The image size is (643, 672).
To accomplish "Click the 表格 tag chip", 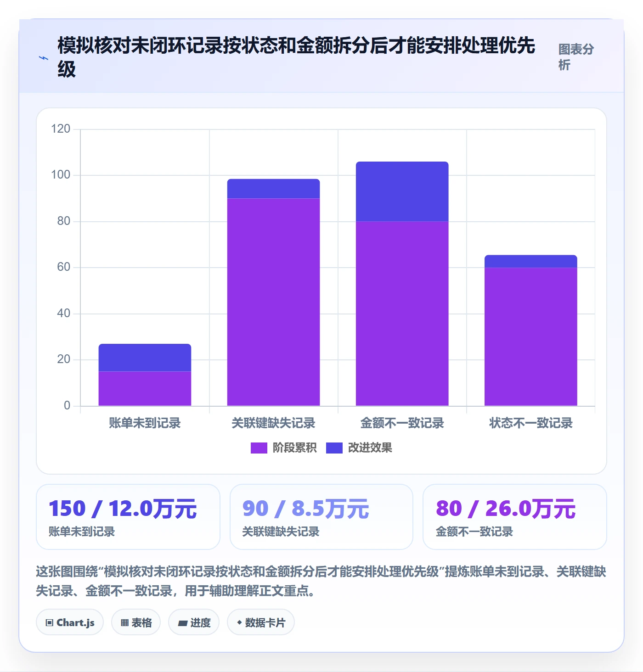I will pyautogui.click(x=136, y=622).
